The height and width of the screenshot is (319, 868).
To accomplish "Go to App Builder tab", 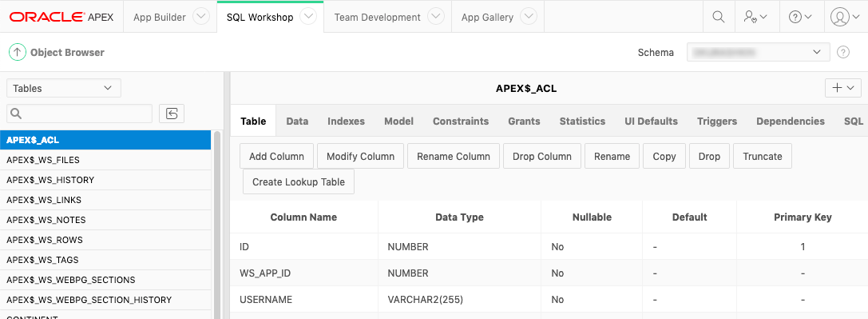I will point(160,17).
